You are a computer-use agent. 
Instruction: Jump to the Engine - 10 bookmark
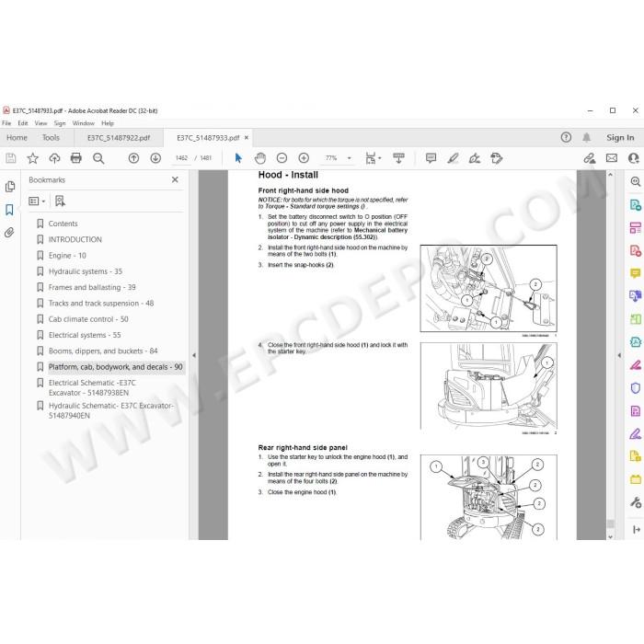point(67,256)
